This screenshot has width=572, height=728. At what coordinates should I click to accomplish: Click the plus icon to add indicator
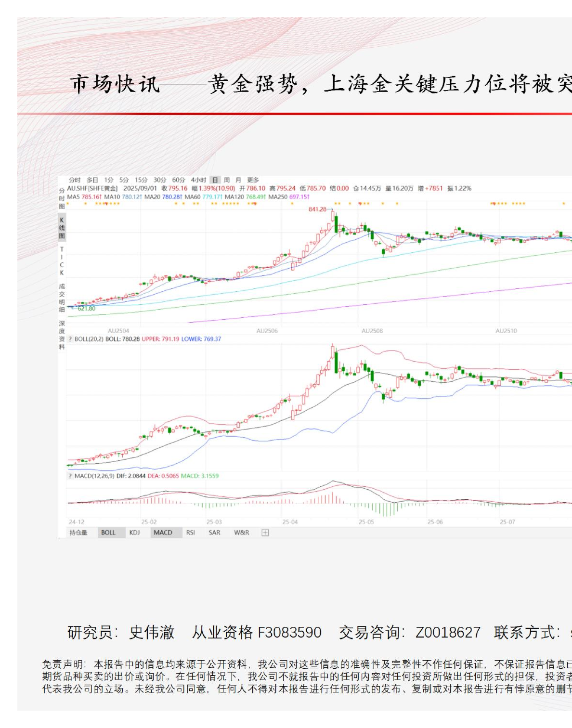pyautogui.click(x=265, y=533)
